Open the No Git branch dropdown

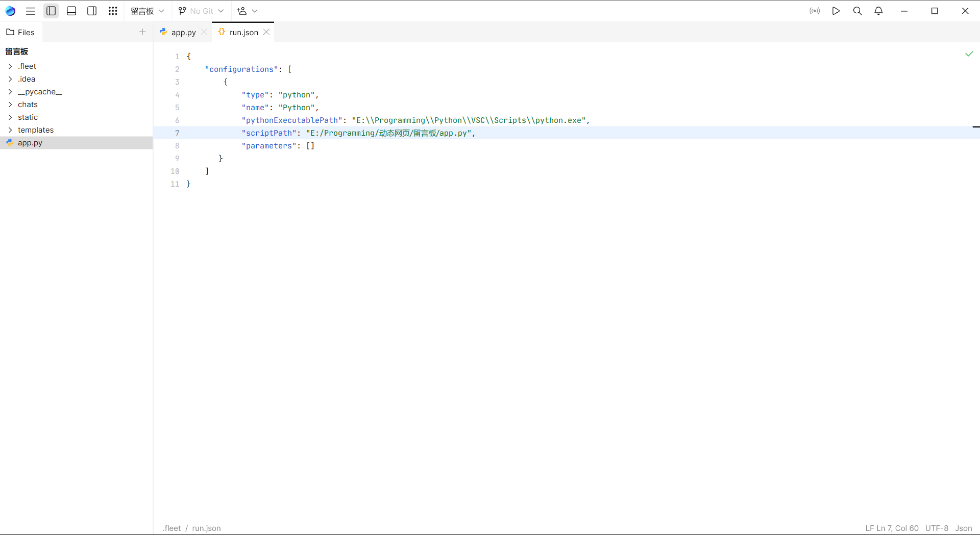pos(201,11)
